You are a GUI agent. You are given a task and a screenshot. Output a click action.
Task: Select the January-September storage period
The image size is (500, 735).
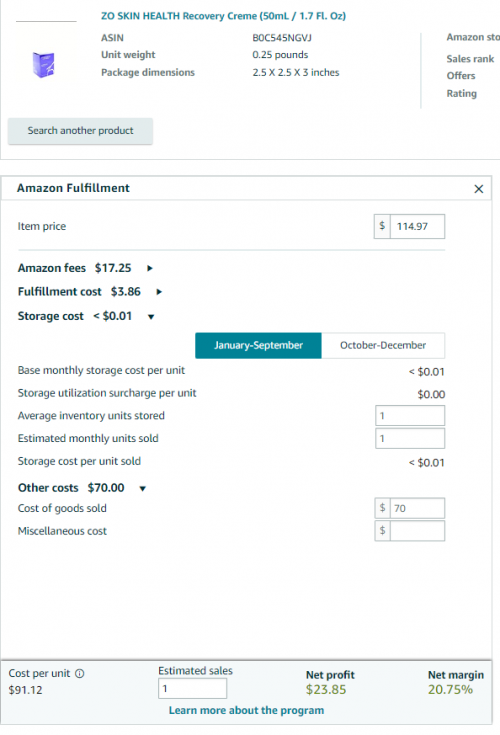258,345
